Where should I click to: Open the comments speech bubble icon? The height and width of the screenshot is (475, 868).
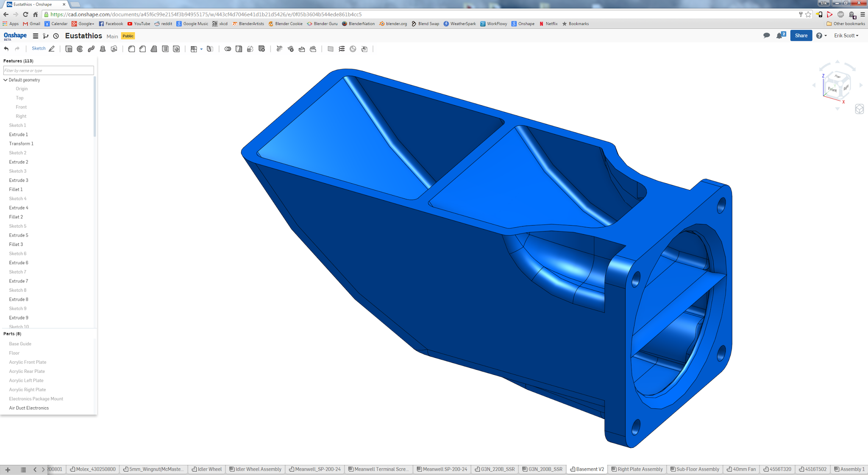pyautogui.click(x=766, y=36)
